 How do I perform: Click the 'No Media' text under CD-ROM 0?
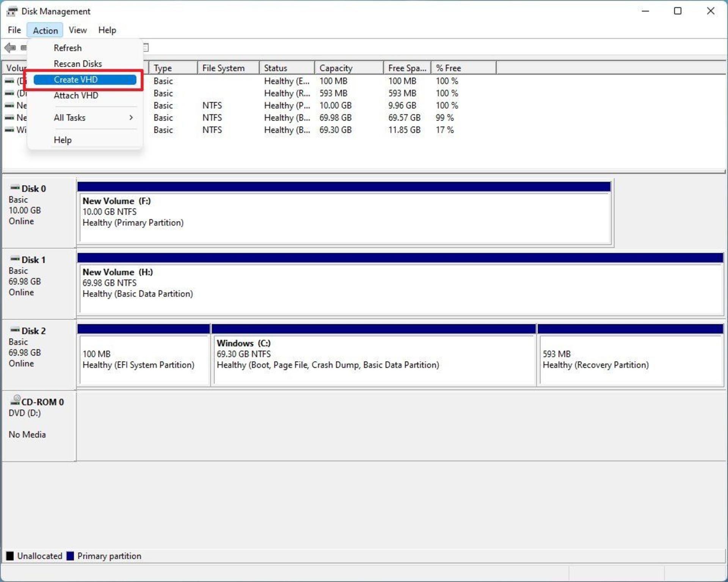[x=27, y=434]
